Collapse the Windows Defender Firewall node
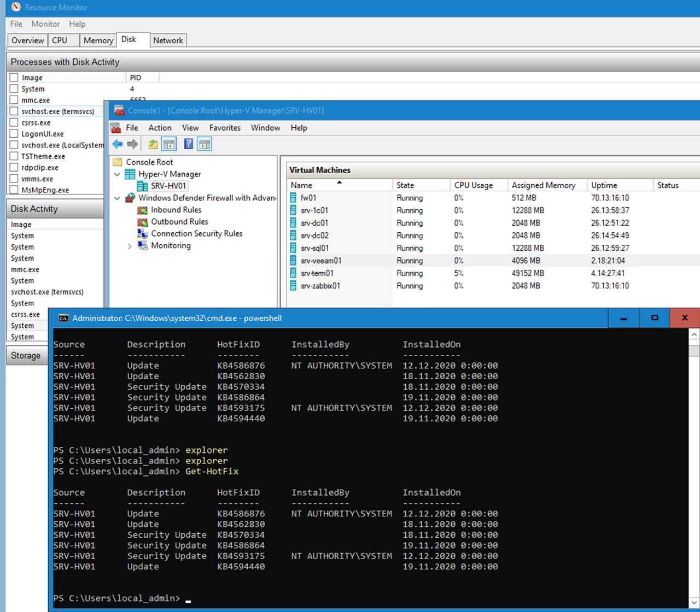The height and width of the screenshot is (612, 700). [x=117, y=198]
